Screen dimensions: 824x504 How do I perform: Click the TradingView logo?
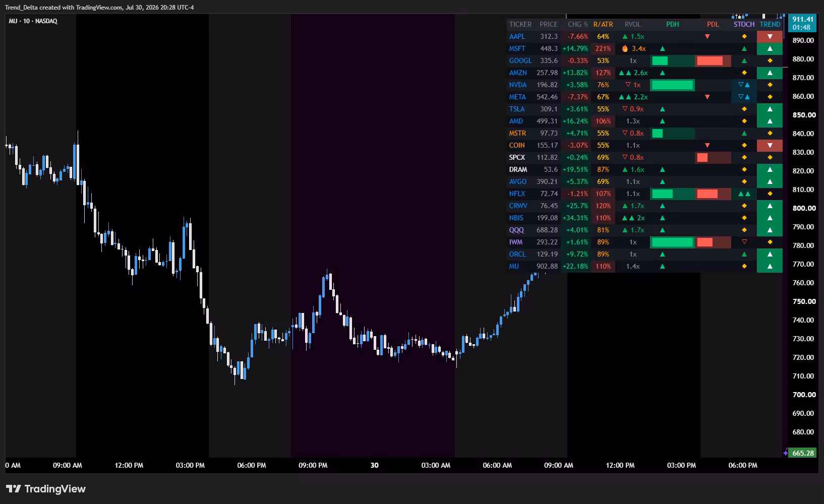46,489
